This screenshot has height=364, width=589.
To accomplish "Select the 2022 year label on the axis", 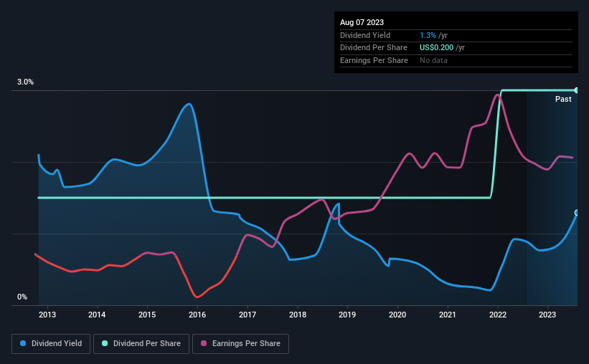I will pos(497,315).
